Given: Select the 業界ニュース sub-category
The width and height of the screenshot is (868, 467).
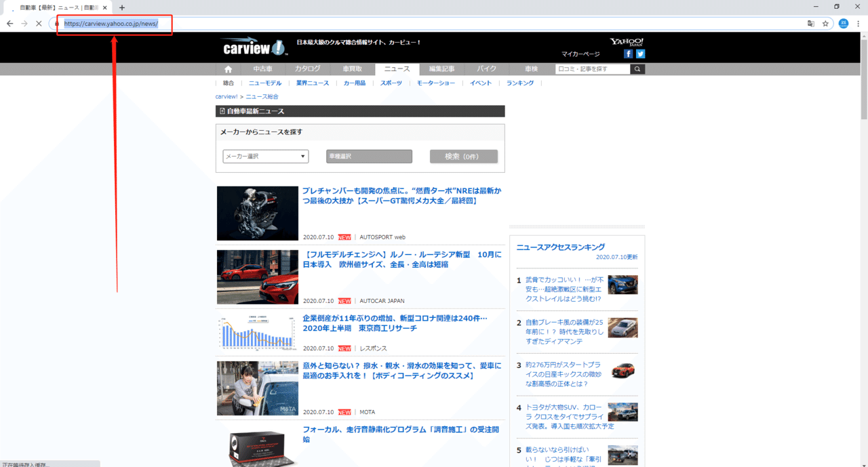Looking at the screenshot, I should (x=313, y=83).
